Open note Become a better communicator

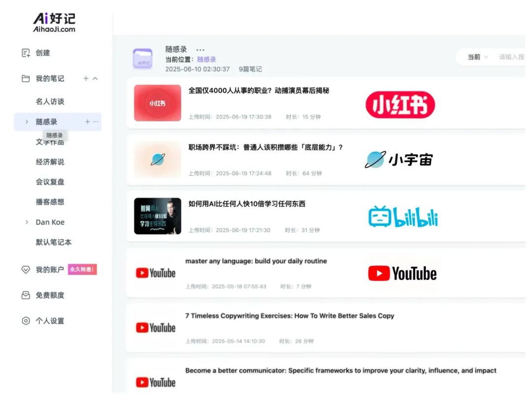pyautogui.click(x=341, y=370)
